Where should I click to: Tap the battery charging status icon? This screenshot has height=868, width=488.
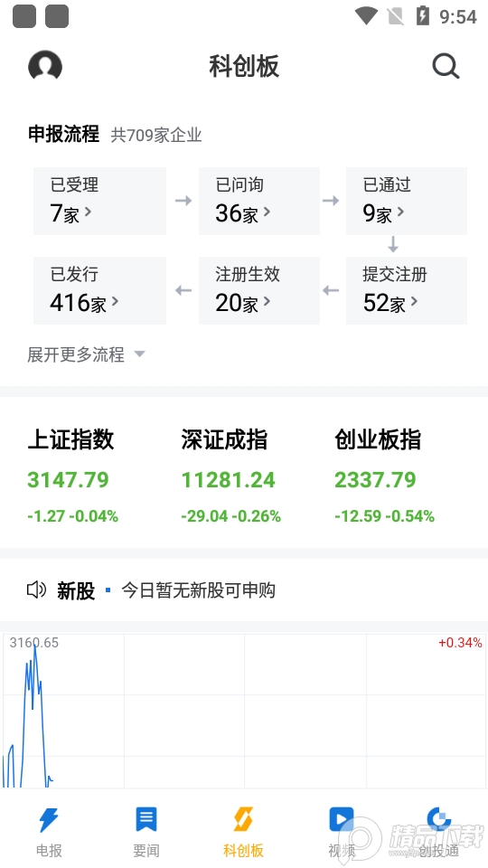coord(423,16)
